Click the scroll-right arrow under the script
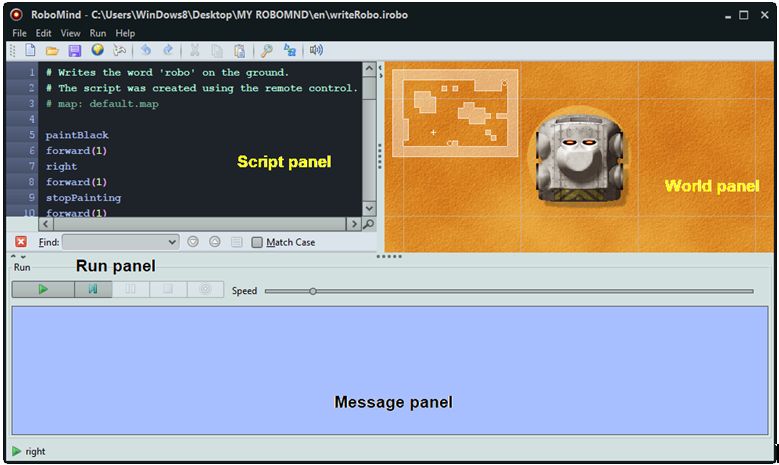Screen dimensions: 779x465 [x=353, y=224]
